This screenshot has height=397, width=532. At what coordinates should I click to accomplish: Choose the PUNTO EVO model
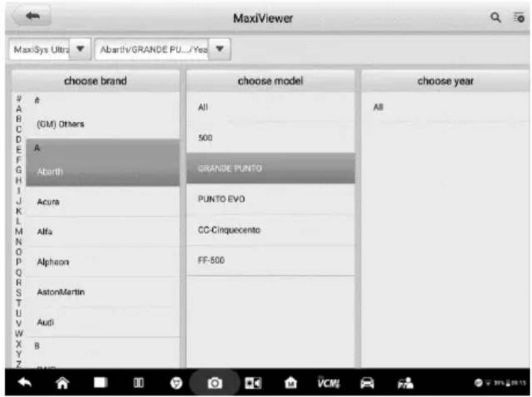tap(271, 199)
